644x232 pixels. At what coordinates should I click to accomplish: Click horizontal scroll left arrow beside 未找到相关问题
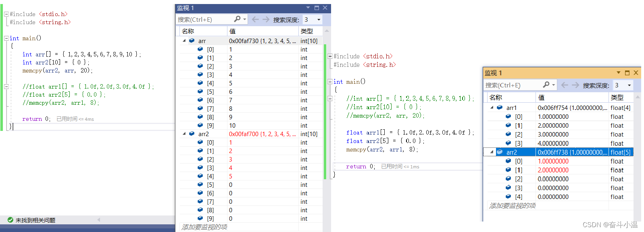coord(99,220)
